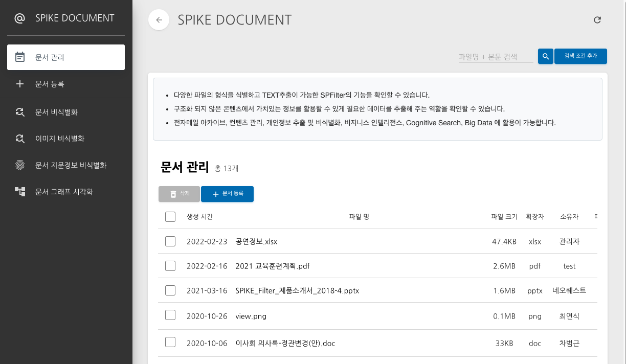Open 문서 비식별화 using its sidebar icon
Screen dimensions: 626x364
[x=20, y=111]
